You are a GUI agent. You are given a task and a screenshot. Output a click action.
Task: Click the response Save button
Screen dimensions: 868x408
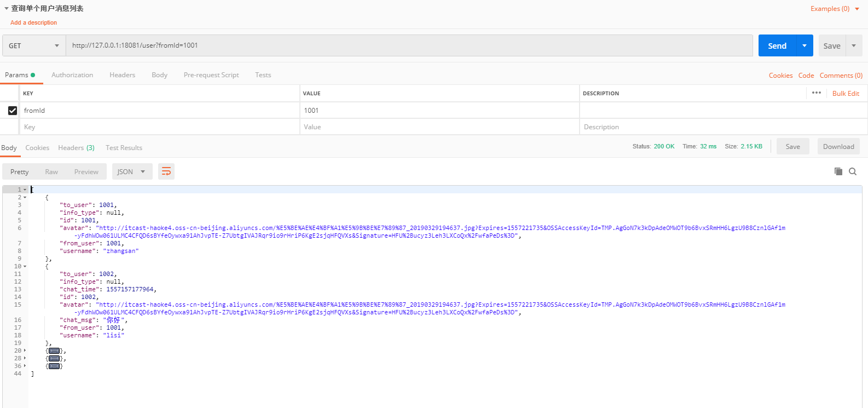pos(792,146)
